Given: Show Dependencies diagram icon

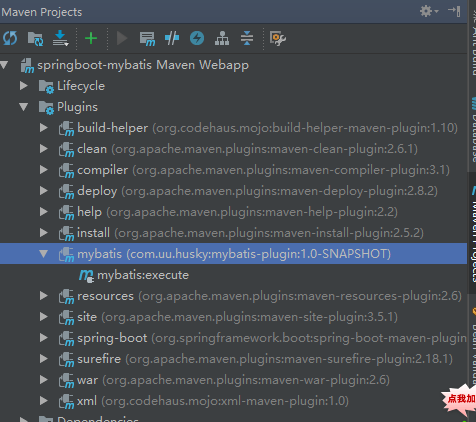Looking at the screenshot, I should click(x=222, y=38).
